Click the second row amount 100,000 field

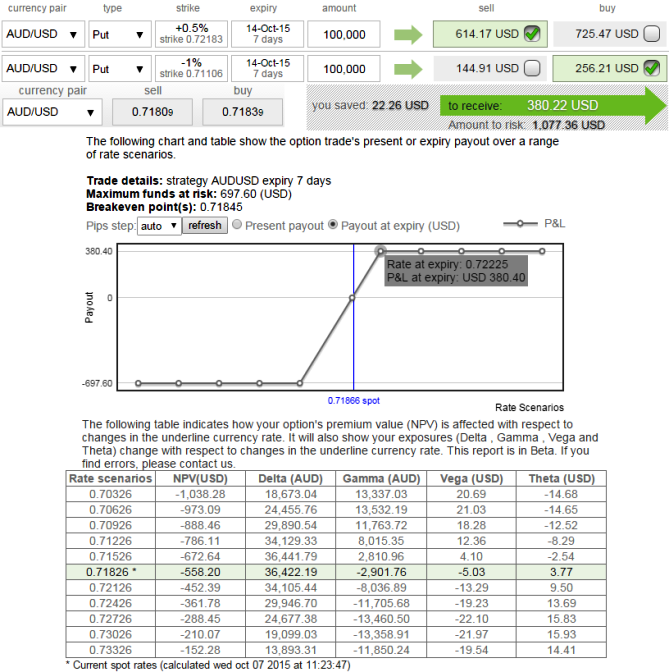pyautogui.click(x=344, y=69)
